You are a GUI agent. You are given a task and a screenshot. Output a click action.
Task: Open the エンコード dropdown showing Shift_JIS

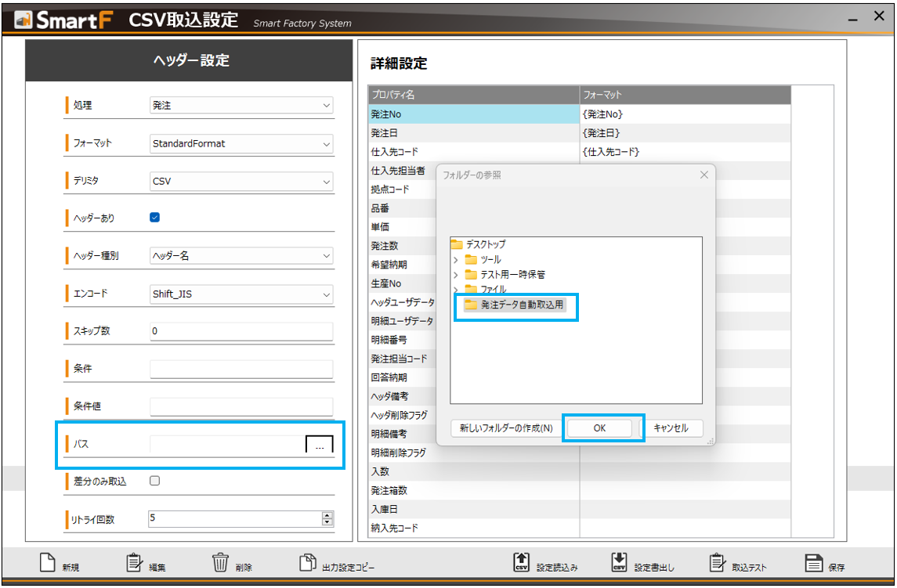click(241, 294)
